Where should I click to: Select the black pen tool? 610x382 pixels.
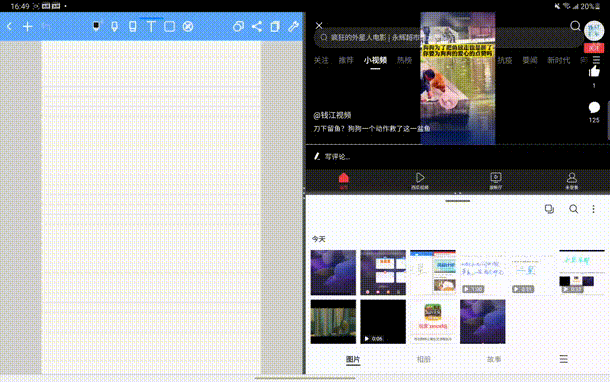coord(96,26)
